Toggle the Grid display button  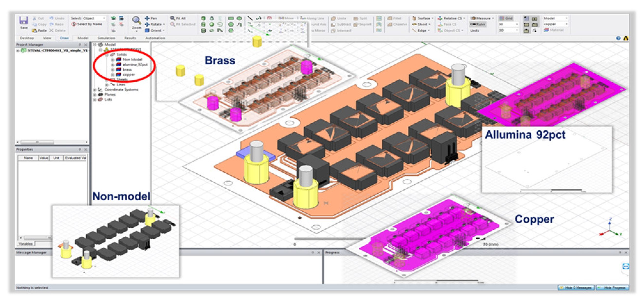[506, 18]
